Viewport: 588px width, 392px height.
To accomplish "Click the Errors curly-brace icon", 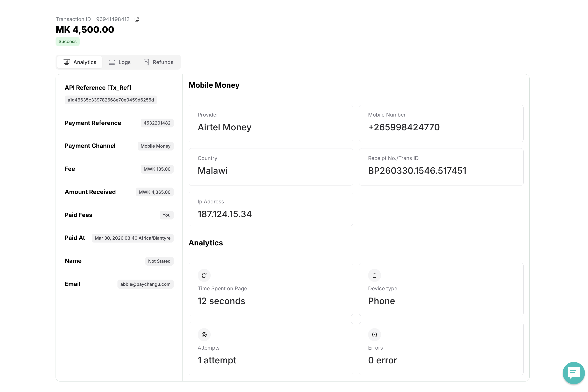I will pyautogui.click(x=374, y=335).
